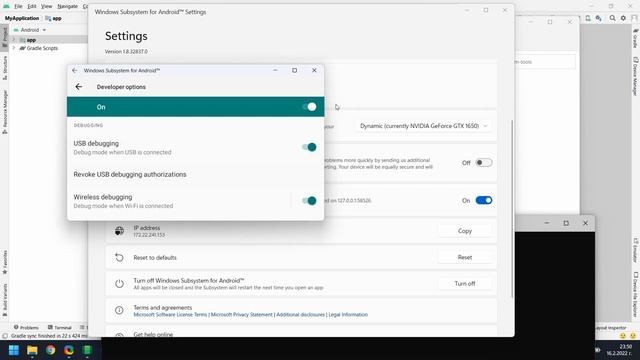Open the Windows Start button

pos(13,350)
